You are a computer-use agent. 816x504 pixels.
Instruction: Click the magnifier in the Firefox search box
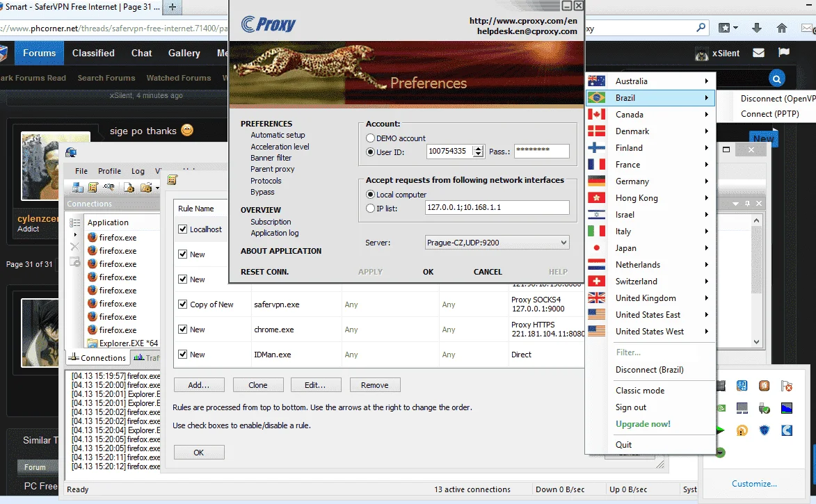(x=701, y=27)
